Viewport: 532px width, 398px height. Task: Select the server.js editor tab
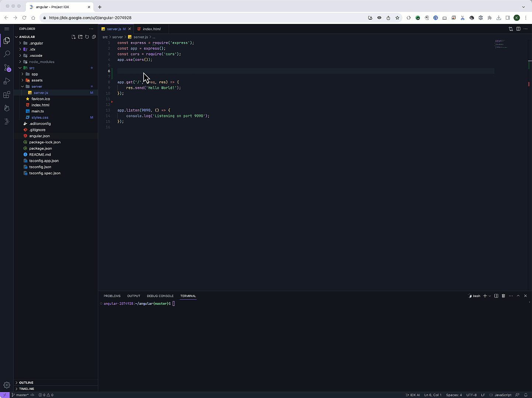(x=116, y=29)
